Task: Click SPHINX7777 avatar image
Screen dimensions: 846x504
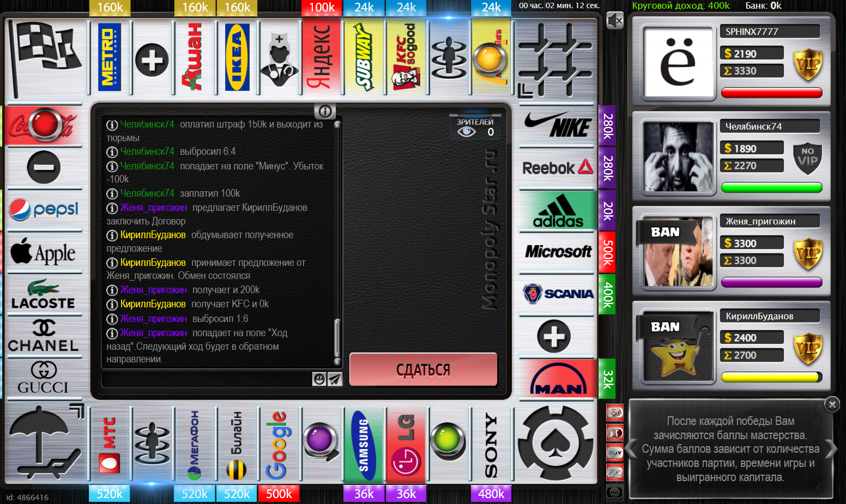Action: 678,62
